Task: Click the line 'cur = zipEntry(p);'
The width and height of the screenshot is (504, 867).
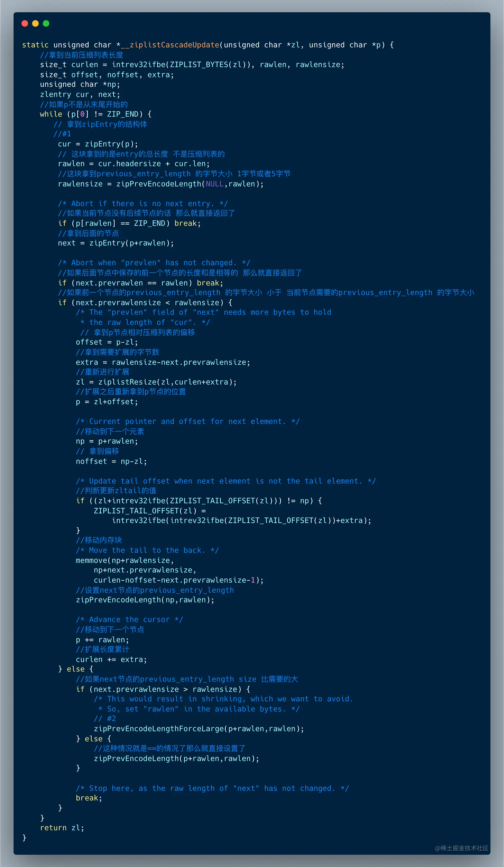Action: 98,144
